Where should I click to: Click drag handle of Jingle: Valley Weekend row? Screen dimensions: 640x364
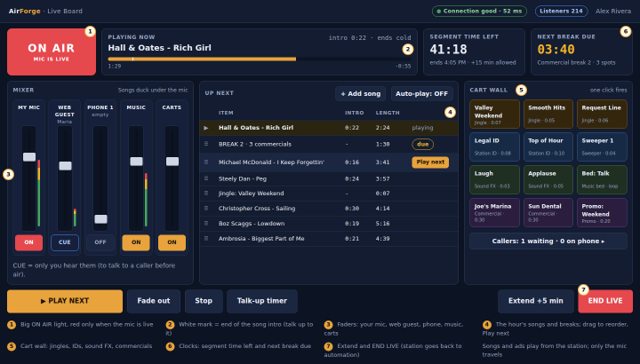click(206, 193)
